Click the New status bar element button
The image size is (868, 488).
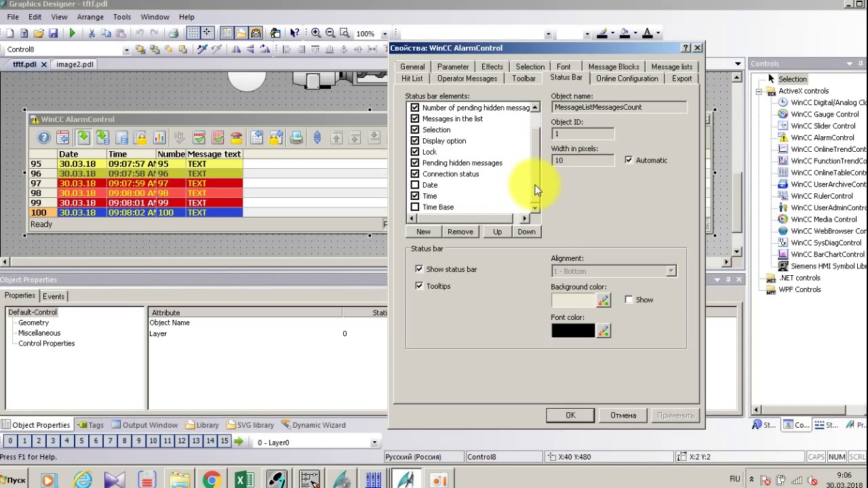coord(423,232)
